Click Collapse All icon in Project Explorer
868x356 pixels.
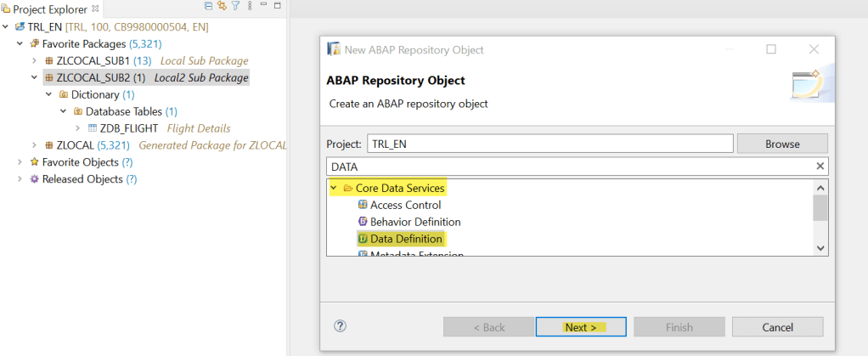click(x=209, y=7)
